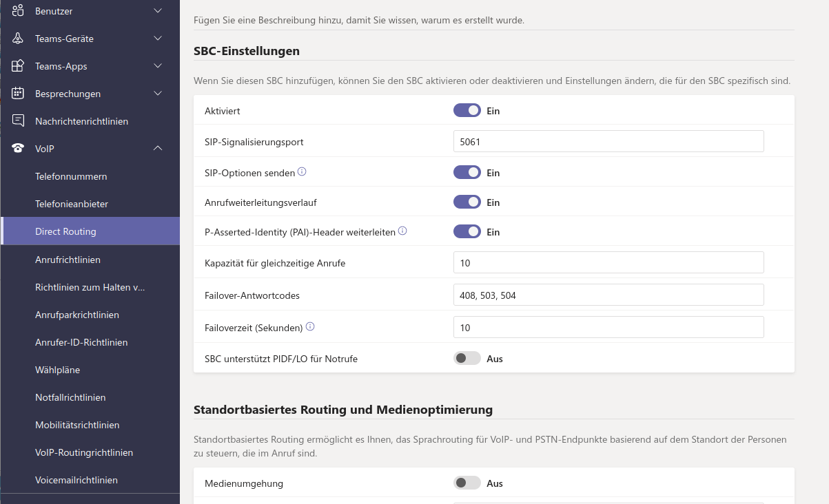This screenshot has width=829, height=504.
Task: Click info icon beside PAI-Header weiterleiten
Action: 402,231
